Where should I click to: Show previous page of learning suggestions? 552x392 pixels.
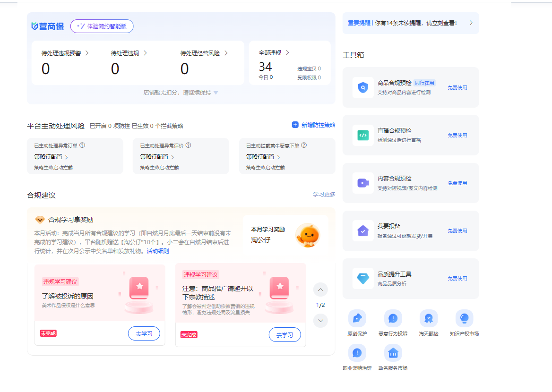click(320, 290)
